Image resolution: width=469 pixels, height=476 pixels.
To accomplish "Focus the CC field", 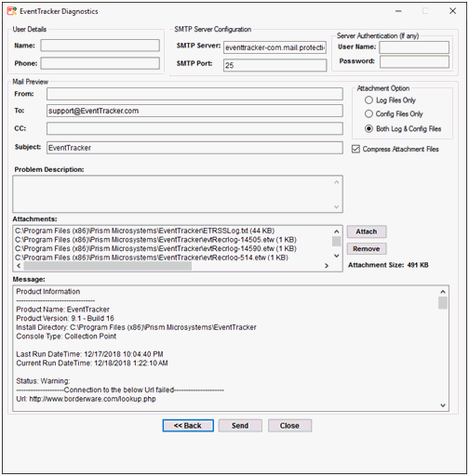I will pos(194,128).
